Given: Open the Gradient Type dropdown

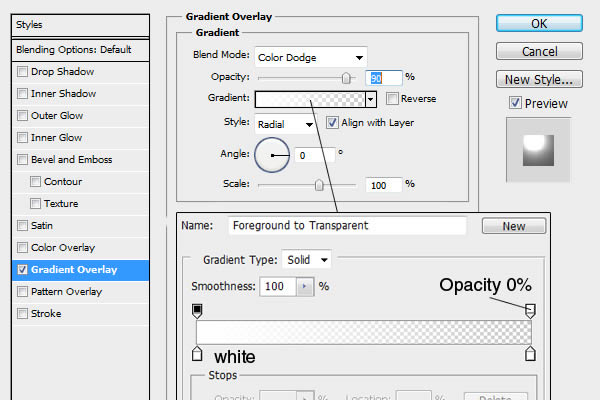Looking at the screenshot, I should [308, 260].
